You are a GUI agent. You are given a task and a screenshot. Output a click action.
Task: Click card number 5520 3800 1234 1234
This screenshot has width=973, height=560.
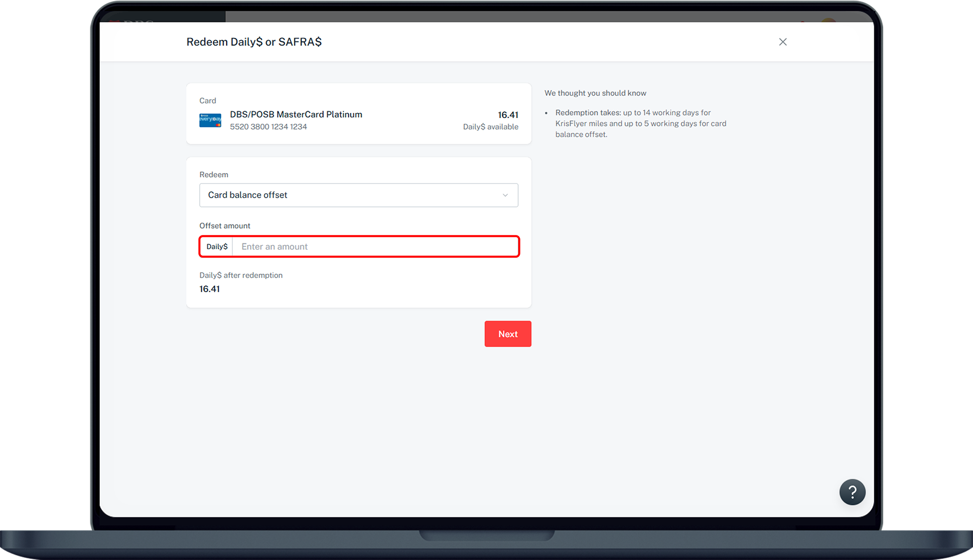268,127
